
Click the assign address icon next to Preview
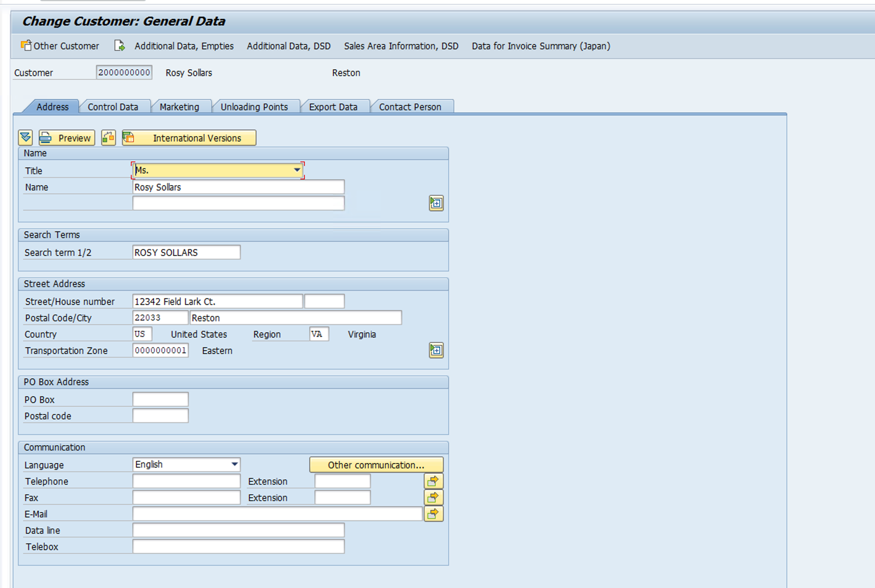coord(108,138)
